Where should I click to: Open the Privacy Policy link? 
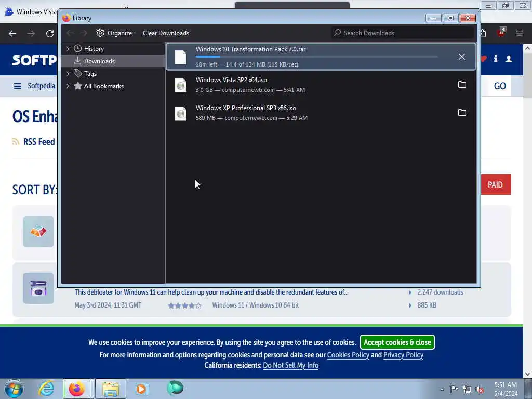pyautogui.click(x=403, y=355)
